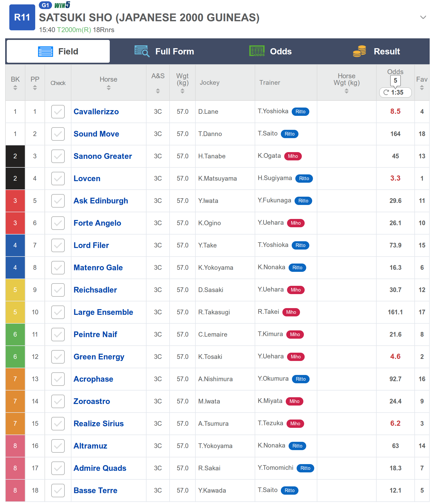Sort by BK column arrows

pos(15,88)
